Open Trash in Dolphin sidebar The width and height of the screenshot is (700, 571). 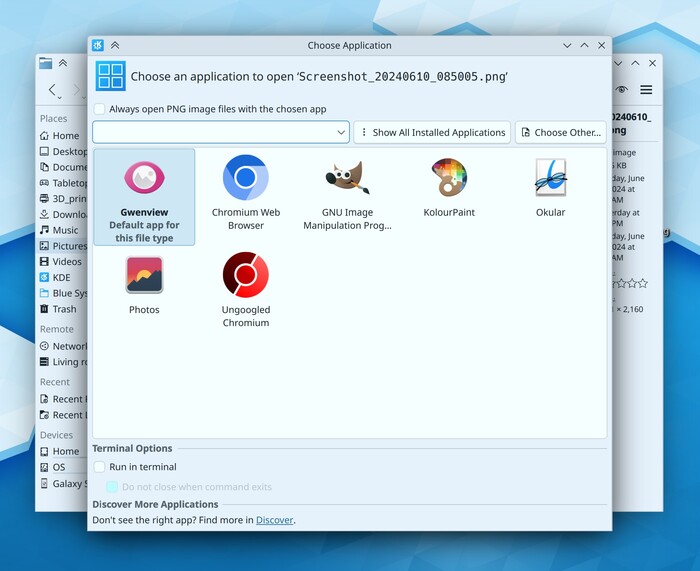tap(63, 309)
